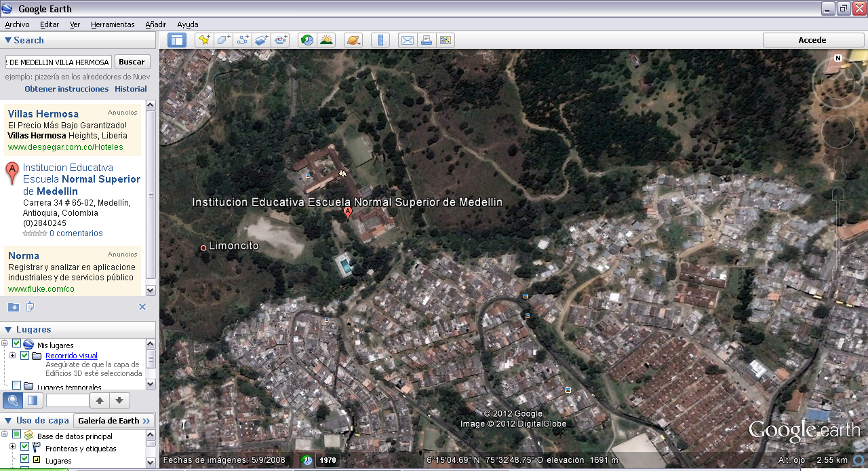Viewport: 868px width, 471px height.
Task: Toggle the Lugares temporales checkbox
Action: click(x=16, y=385)
